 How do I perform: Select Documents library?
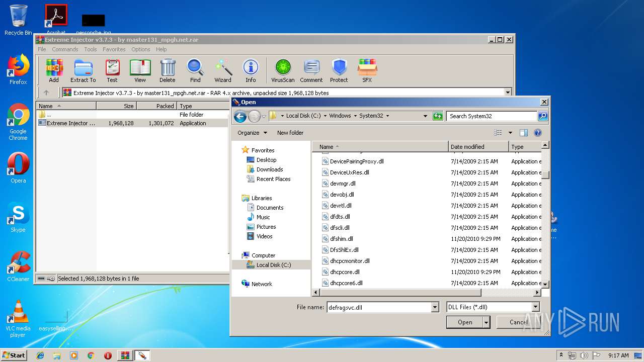click(x=270, y=208)
